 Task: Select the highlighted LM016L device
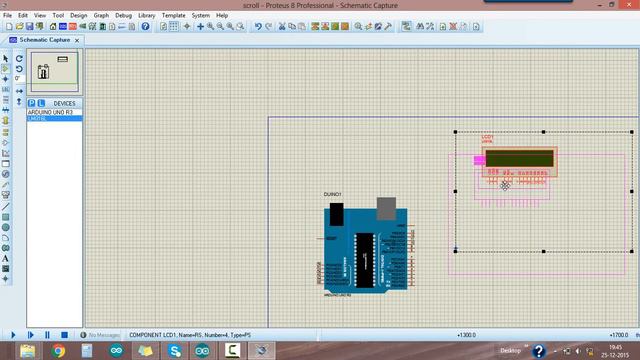pyautogui.click(x=54, y=118)
